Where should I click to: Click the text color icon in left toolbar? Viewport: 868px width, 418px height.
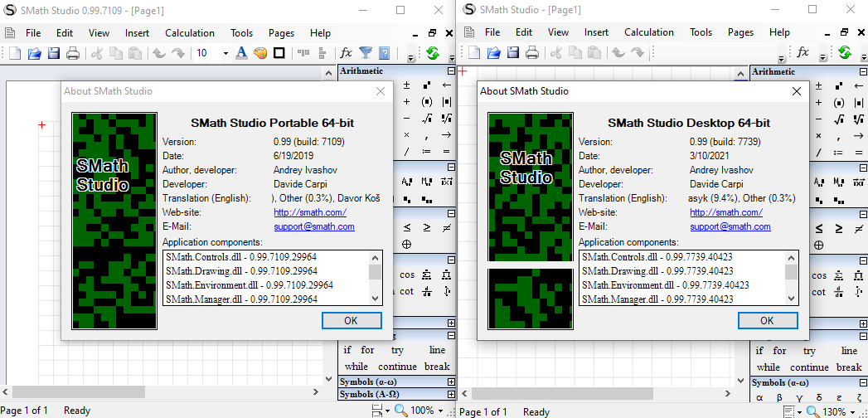pos(242,53)
